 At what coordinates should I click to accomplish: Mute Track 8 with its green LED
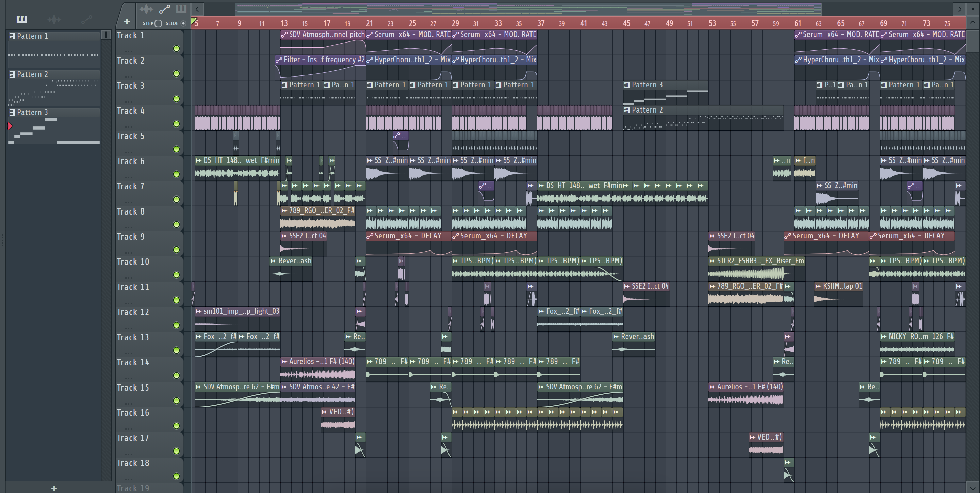(176, 224)
